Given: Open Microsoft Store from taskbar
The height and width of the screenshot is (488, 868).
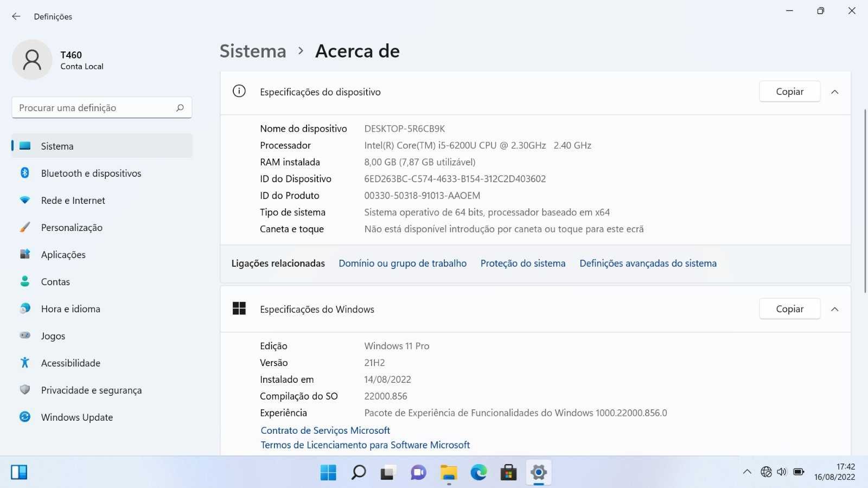Looking at the screenshot, I should point(508,472).
